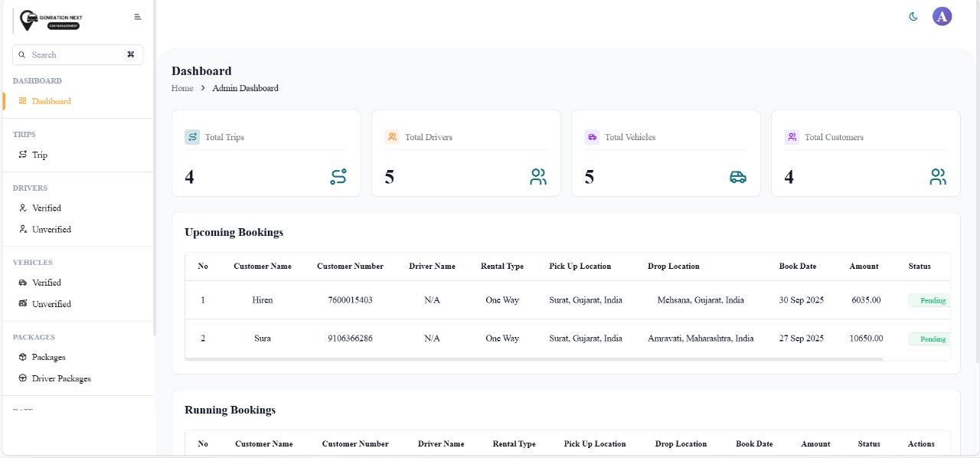Click the magnifier icon in search
Viewport: 980px width, 458px height.
click(x=22, y=55)
